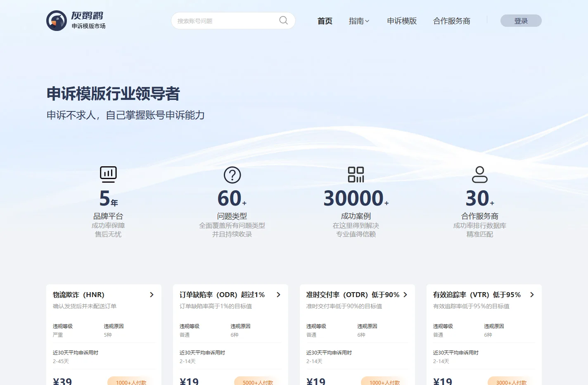Click the 申诉模版市场 logo text
The width and height of the screenshot is (588, 385).
[x=88, y=26]
